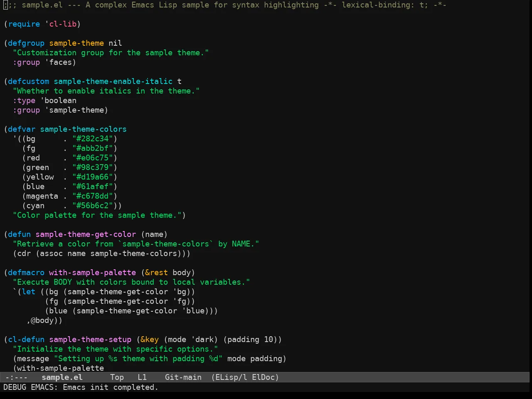Click function name 'sample-theme-setup'
This screenshot has height=399, width=532.
(90, 340)
